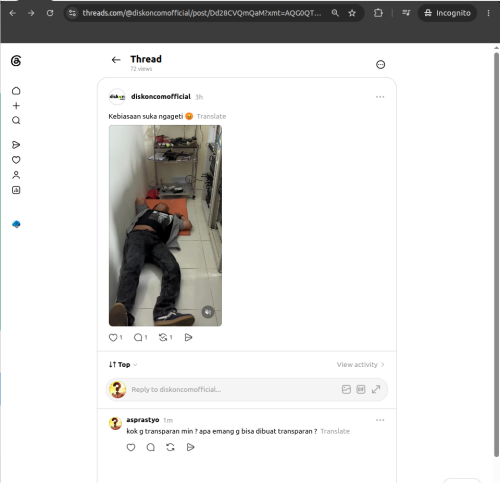Open the Insights chart icon in sidebar
The height and width of the screenshot is (483, 500).
click(16, 190)
